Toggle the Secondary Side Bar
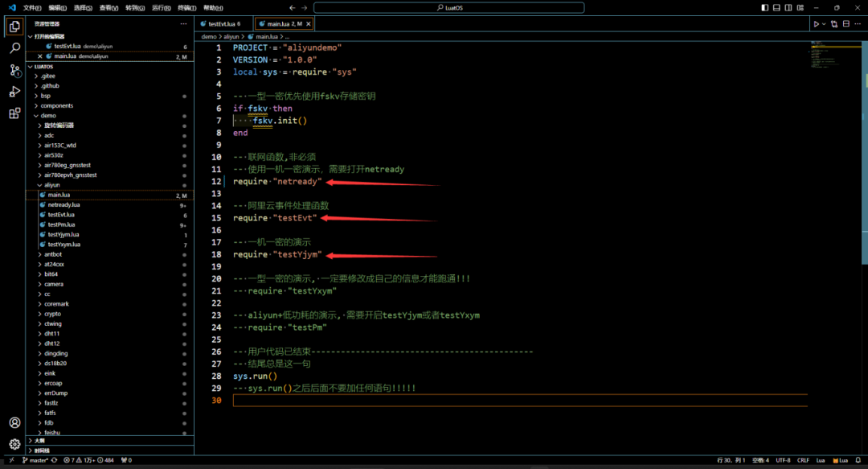The height and width of the screenshot is (469, 868). click(787, 6)
